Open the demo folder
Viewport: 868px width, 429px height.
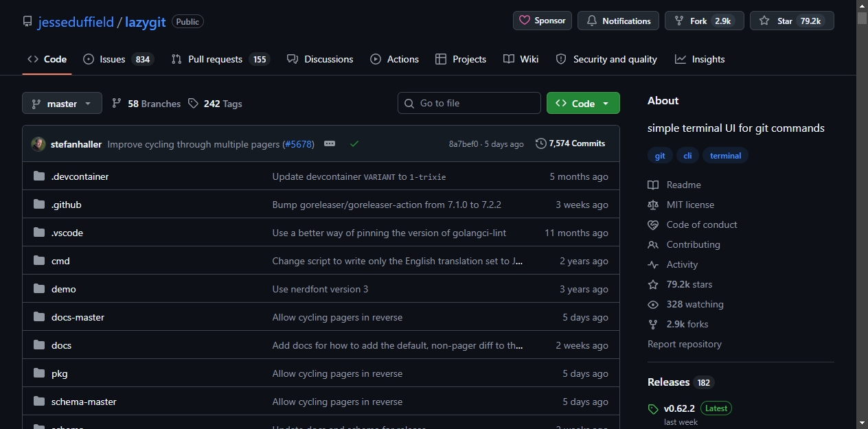(x=64, y=289)
